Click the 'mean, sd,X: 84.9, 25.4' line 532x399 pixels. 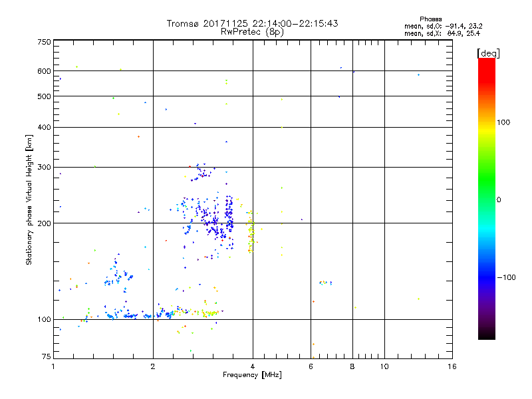tap(442, 33)
